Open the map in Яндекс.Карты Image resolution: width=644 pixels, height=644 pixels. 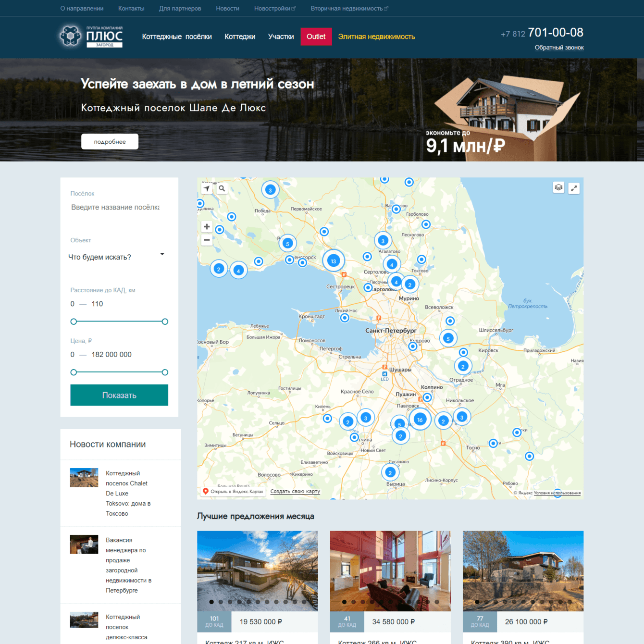pos(233,491)
